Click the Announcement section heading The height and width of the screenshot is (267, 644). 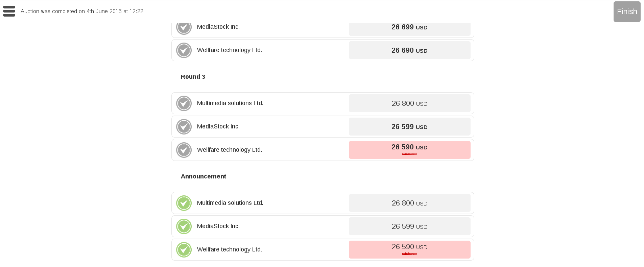(x=204, y=176)
